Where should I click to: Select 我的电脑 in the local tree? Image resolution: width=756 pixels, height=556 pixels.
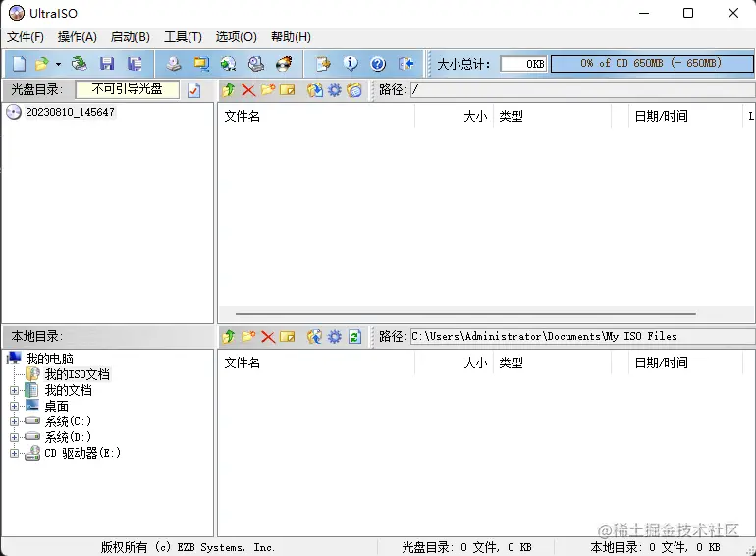[x=50, y=359]
